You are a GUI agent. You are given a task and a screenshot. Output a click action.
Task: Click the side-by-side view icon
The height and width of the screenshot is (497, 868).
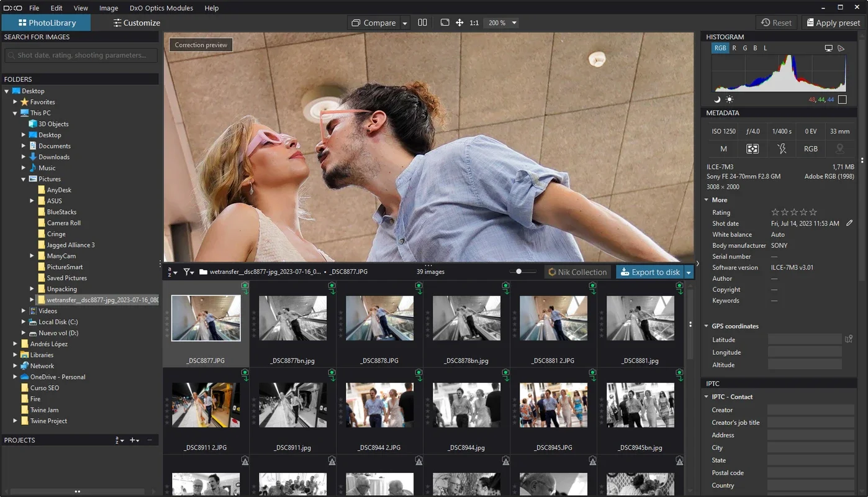pyautogui.click(x=422, y=22)
